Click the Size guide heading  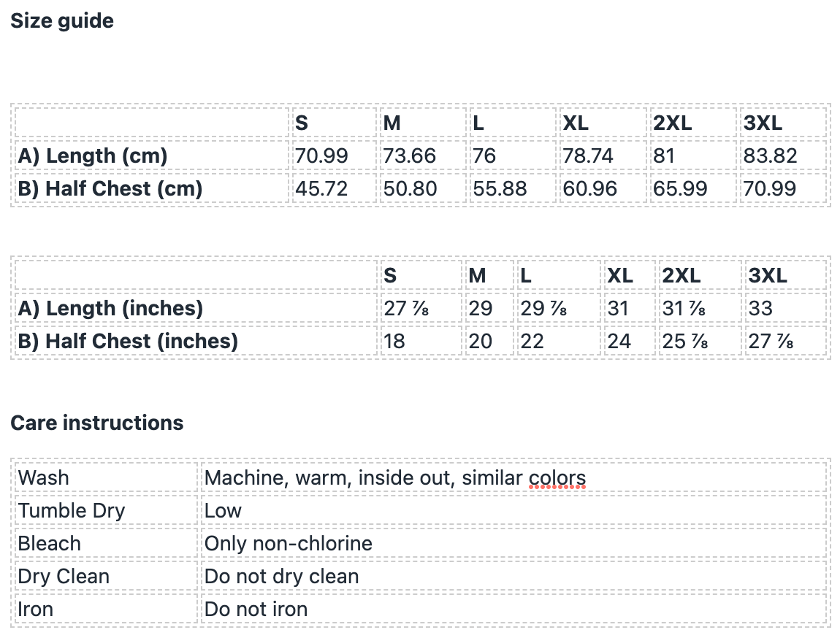pyautogui.click(x=62, y=21)
